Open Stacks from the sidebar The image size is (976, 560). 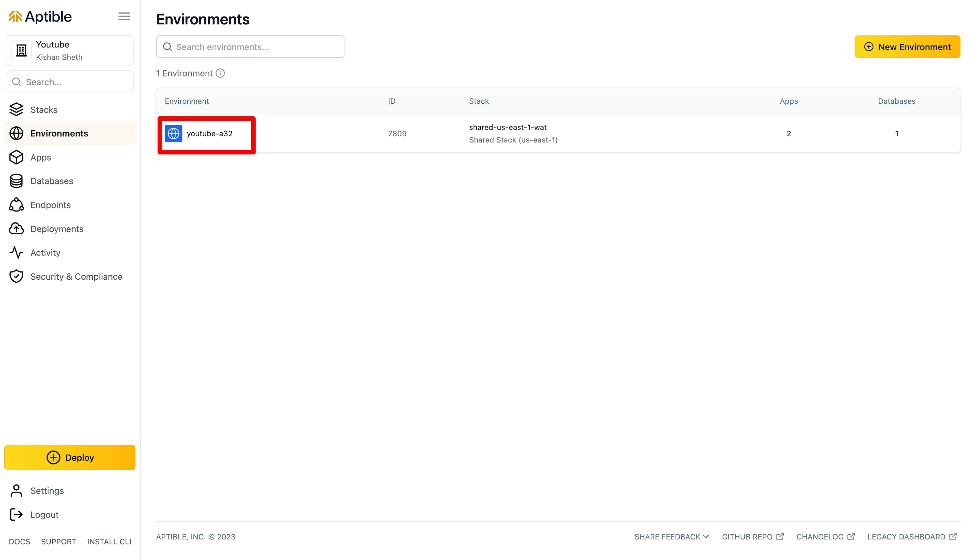click(44, 110)
